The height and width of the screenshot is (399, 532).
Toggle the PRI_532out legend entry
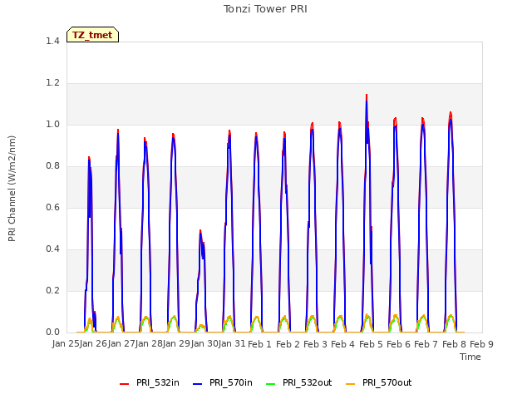pos(299,383)
